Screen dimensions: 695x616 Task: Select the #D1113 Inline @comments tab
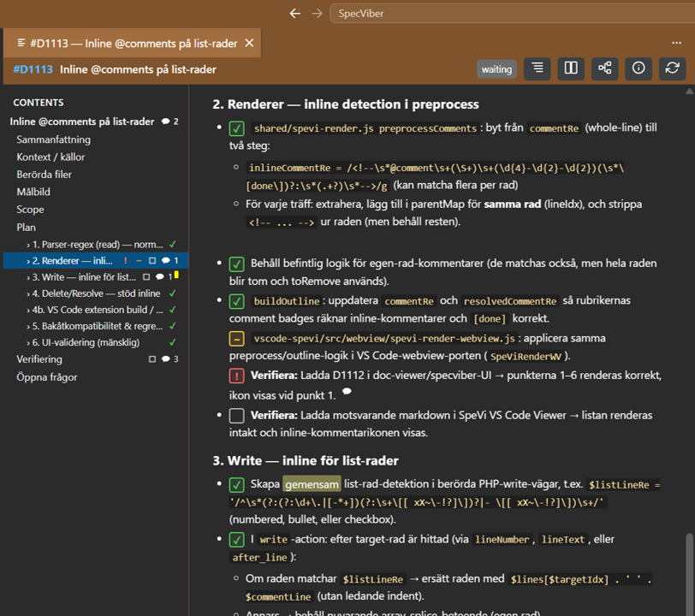(x=132, y=43)
